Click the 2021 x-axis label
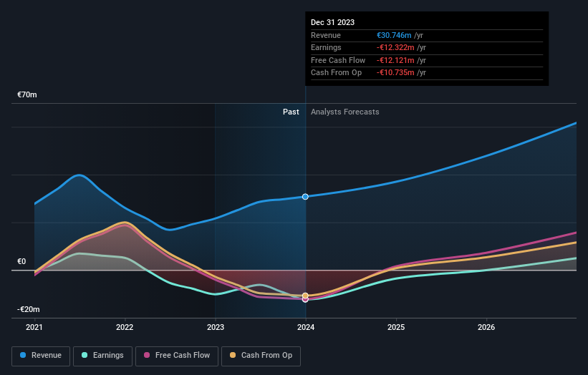Screen dimensions: 588x375 tap(34, 327)
